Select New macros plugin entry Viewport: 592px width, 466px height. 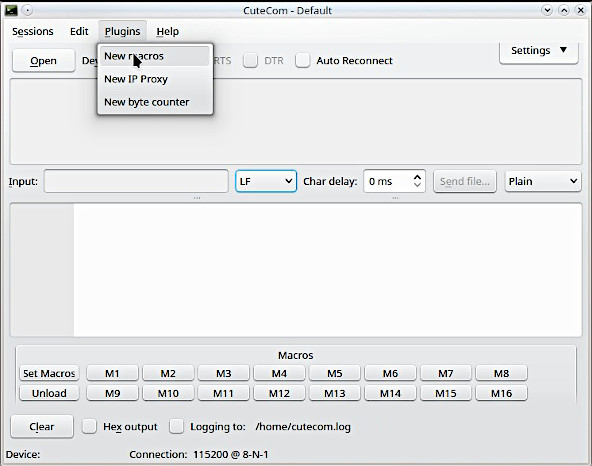tap(155, 56)
